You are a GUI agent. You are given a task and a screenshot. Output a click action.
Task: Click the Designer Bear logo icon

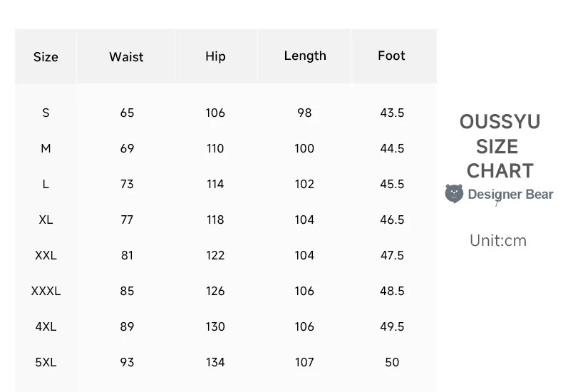454,194
